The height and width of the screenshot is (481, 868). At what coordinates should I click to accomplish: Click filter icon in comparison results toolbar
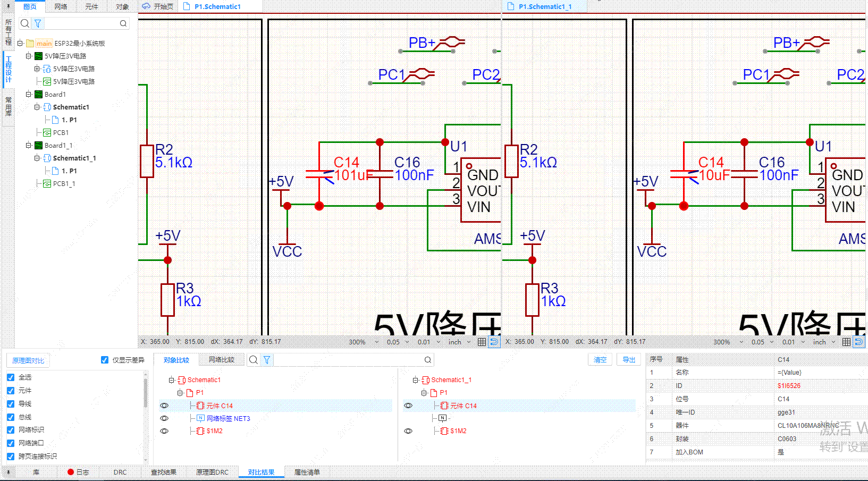click(x=267, y=360)
